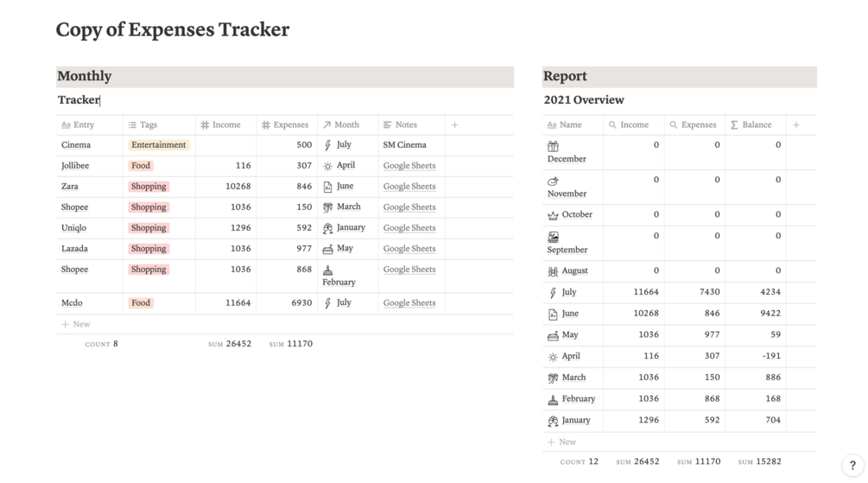Click the lightning icon beside July in the report

553,292
